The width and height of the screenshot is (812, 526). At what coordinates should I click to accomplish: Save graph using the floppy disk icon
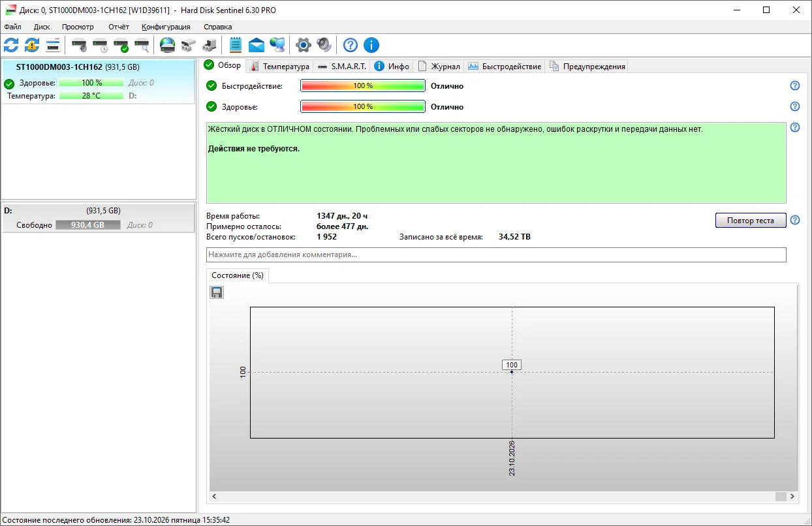(217, 292)
